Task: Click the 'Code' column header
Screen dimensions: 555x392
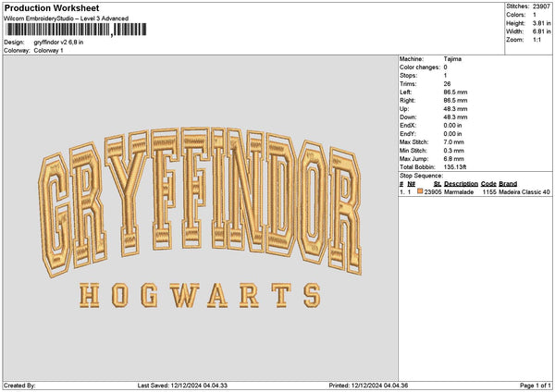Action: pos(488,184)
